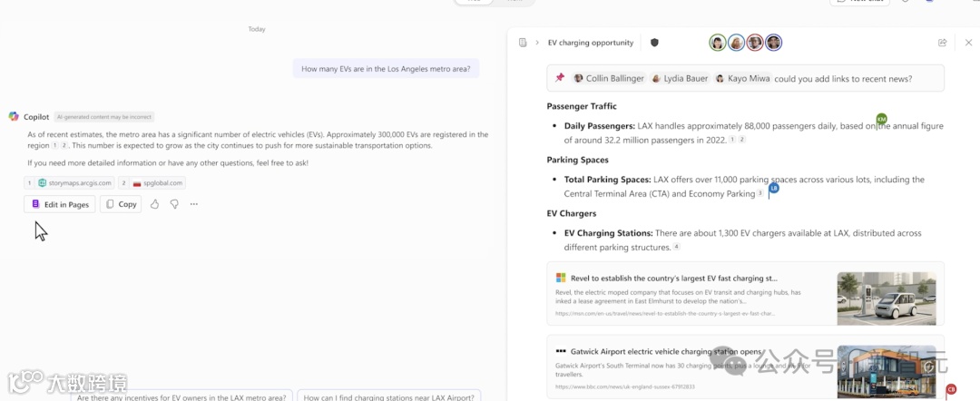The image size is (980, 401).
Task: Click citation 4 after parking structures
Action: point(676,248)
